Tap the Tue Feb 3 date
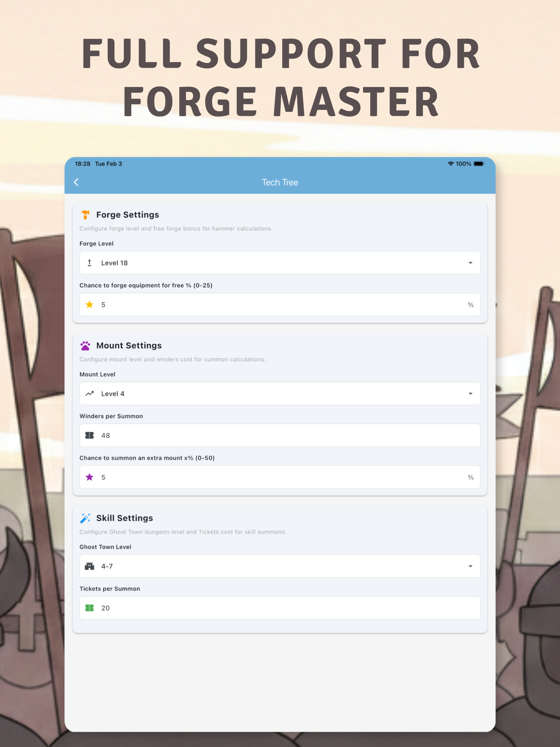 tap(109, 164)
